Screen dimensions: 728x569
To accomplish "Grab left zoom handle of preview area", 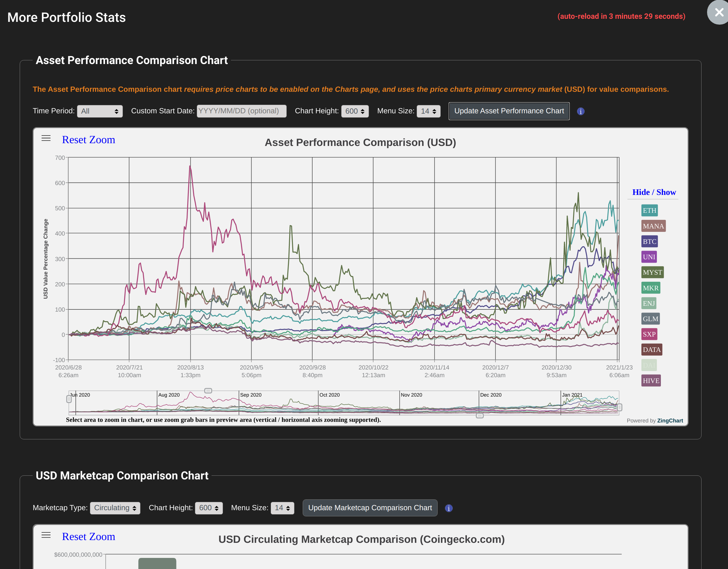I will (x=69, y=399).
